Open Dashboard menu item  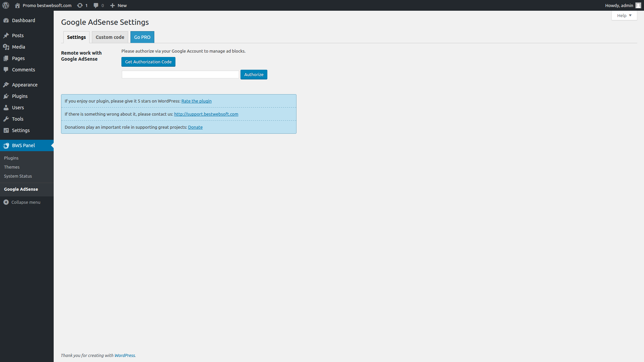(x=27, y=20)
